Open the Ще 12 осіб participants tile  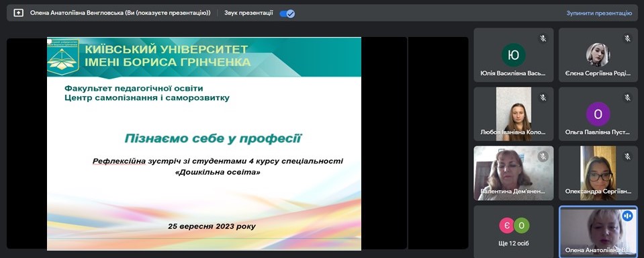[x=514, y=232]
